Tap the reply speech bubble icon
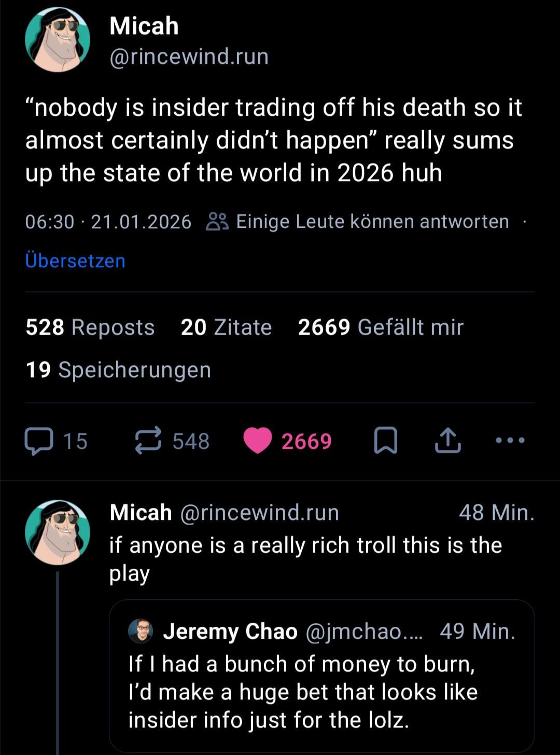 point(39,442)
